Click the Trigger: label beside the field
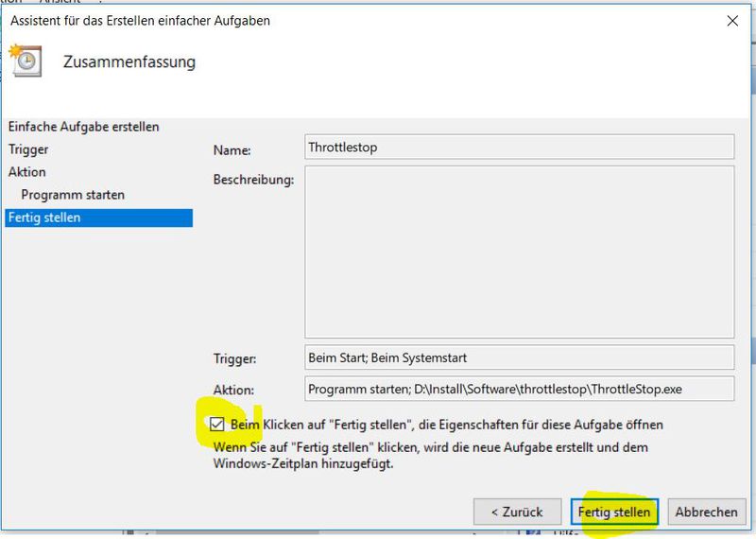Viewport: 756px width, 539px height. point(234,359)
